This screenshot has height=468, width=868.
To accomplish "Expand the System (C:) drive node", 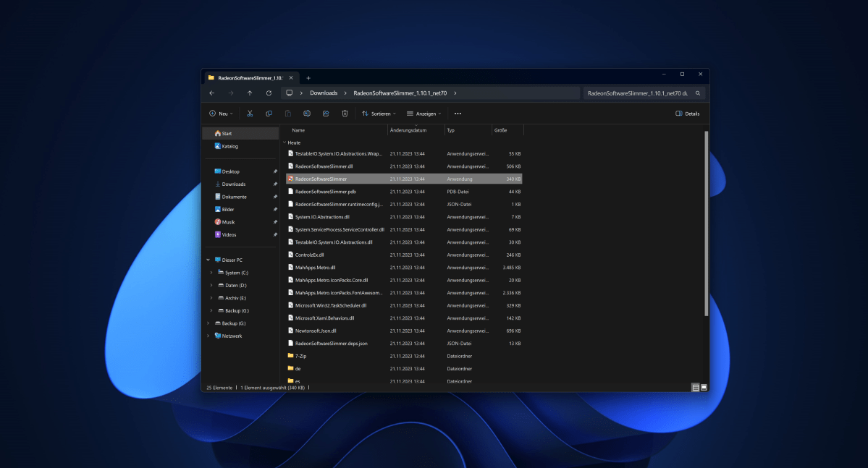I will tap(211, 273).
